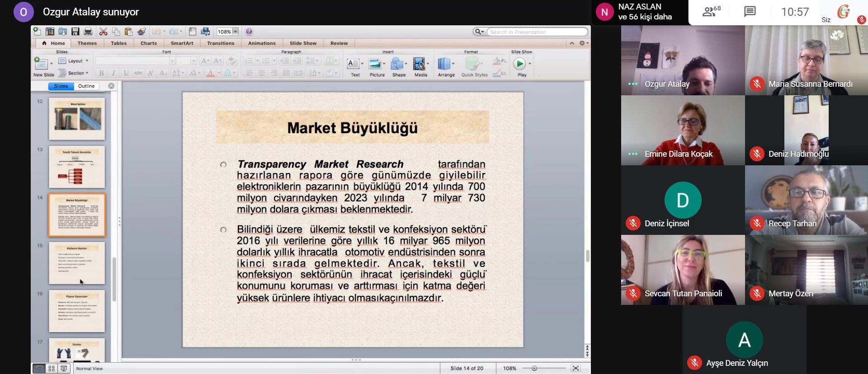Print using the printer icon
The height and width of the screenshot is (374, 868).
(88, 32)
